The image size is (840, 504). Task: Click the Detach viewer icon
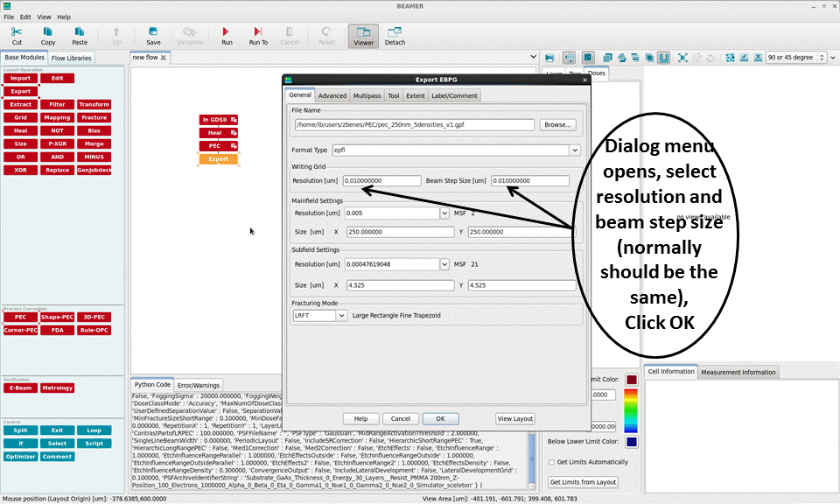(395, 35)
